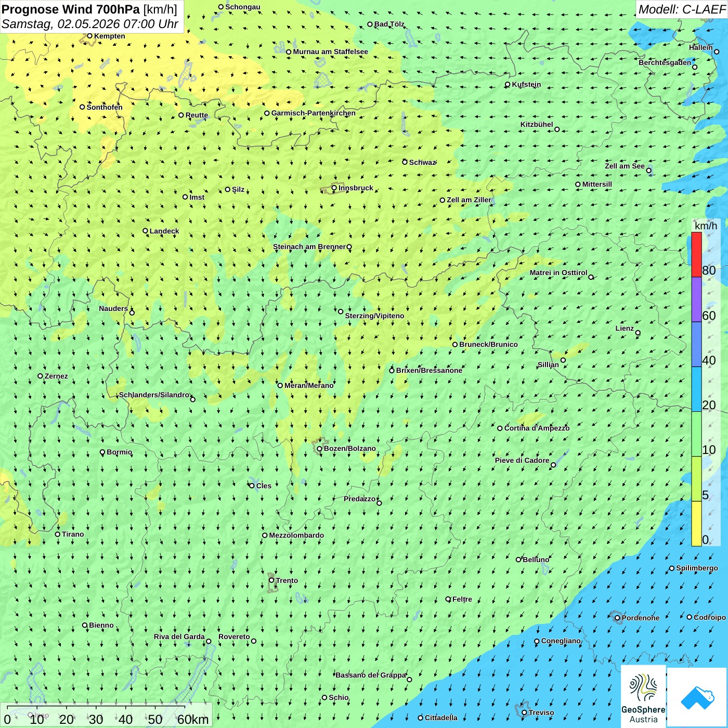
Task: Click the 'Zell am Ziller' label
Action: (x=469, y=200)
